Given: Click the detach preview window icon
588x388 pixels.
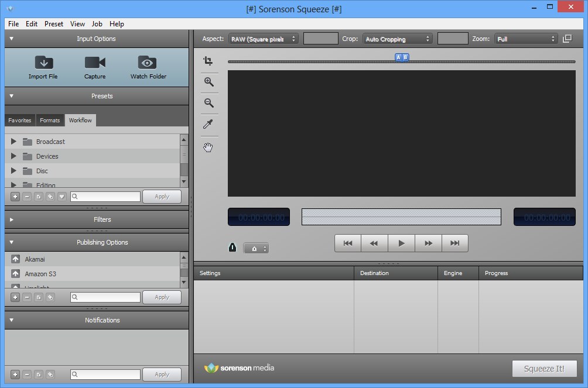Looking at the screenshot, I should (568, 39).
